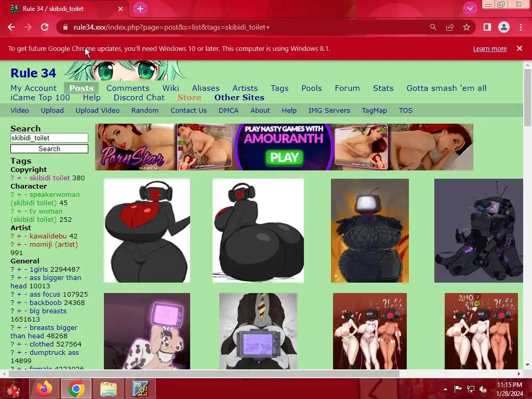Open the new tab plus button
The width and height of the screenshot is (532, 399).
[140, 9]
